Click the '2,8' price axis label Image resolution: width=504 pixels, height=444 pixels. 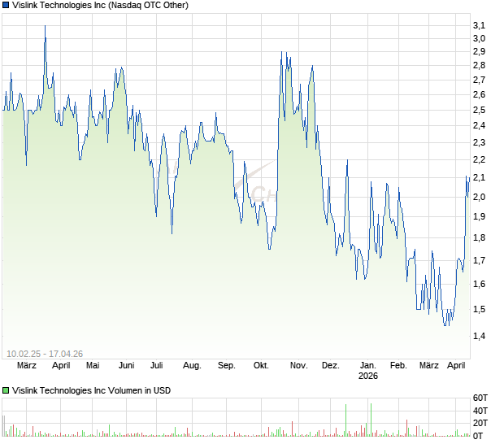click(x=479, y=66)
